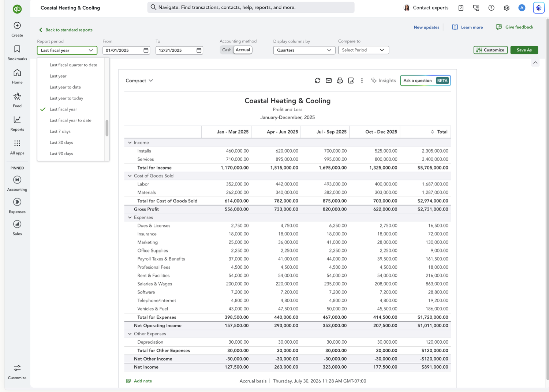Image resolution: width=549 pixels, height=392 pixels.
Task: Open the Feed sidebar icon
Action: pos(17,96)
